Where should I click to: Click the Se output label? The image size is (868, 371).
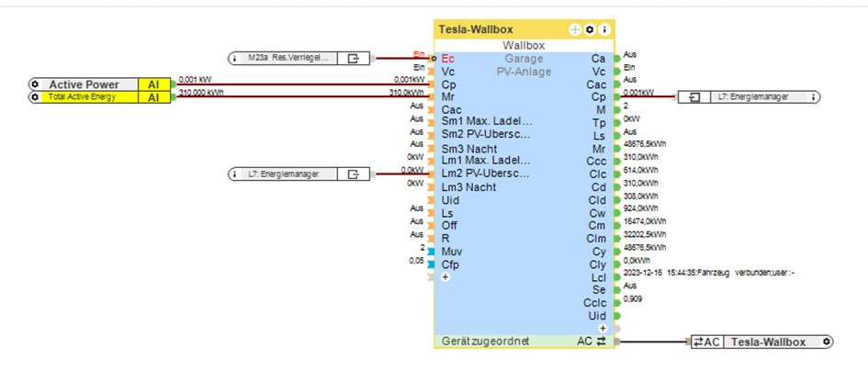click(x=600, y=289)
